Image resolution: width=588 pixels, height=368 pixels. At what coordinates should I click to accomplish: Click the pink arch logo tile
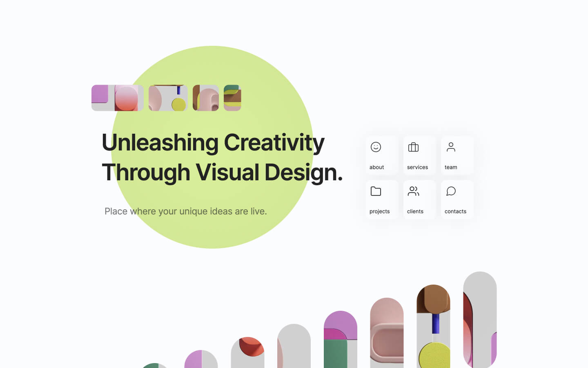click(x=205, y=98)
